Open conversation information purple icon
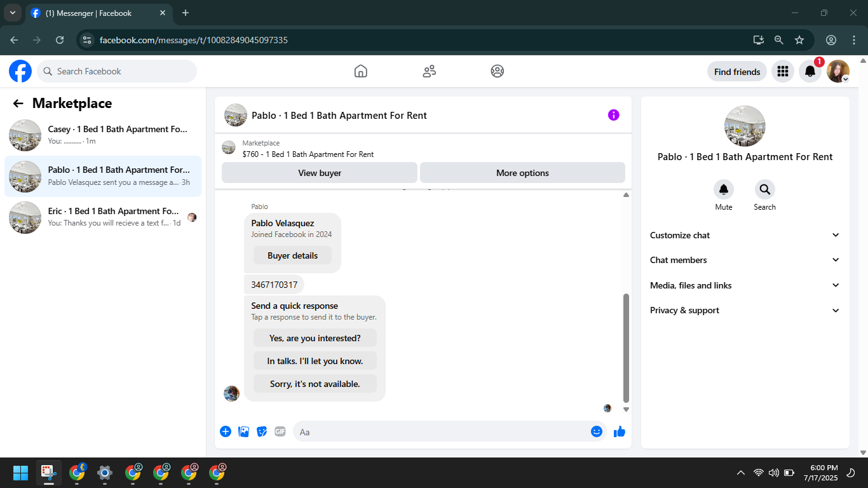 [x=613, y=115]
